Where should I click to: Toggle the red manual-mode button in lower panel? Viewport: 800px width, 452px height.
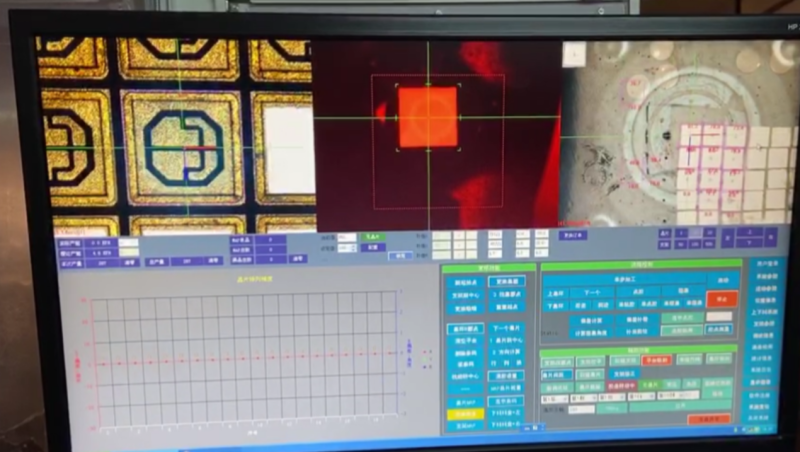pos(656,359)
